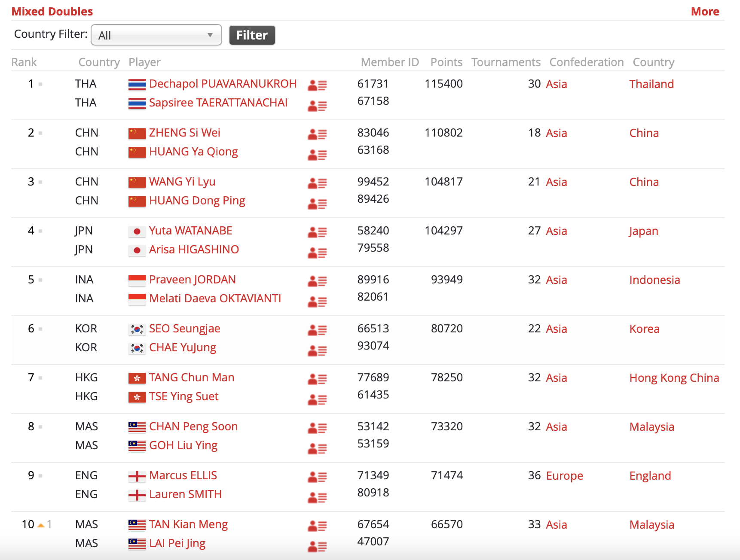The image size is (740, 560).
Task: Open the Hong Kong China country link
Action: pos(674,378)
